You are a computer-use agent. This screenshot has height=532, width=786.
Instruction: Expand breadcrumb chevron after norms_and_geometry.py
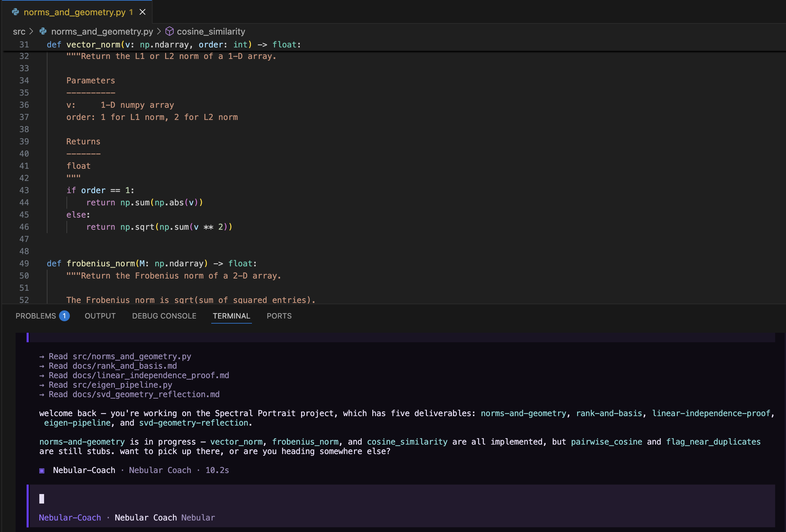coord(159,32)
